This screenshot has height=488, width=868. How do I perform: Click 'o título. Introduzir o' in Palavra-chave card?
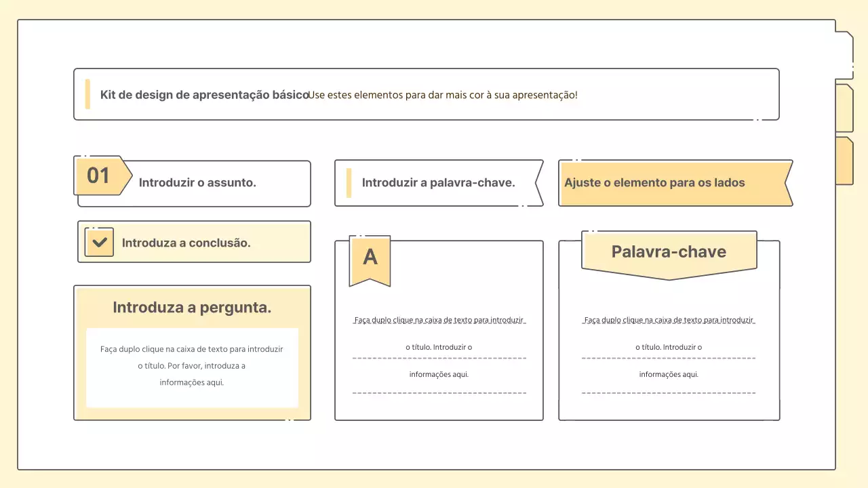(x=669, y=347)
